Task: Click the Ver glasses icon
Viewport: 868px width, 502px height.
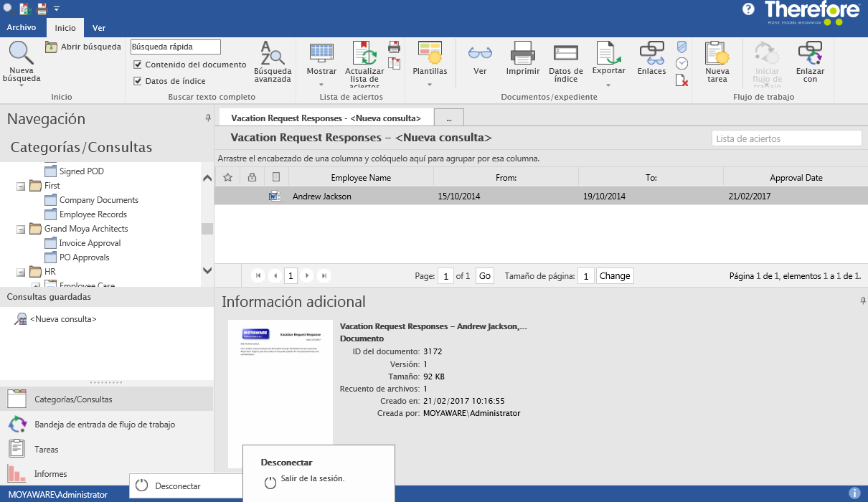Action: click(480, 59)
